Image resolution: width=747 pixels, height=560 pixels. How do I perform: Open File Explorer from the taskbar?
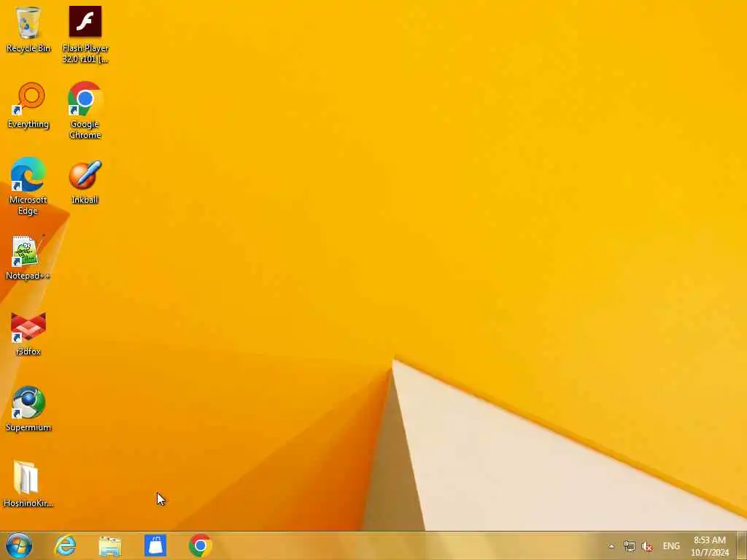point(110,546)
